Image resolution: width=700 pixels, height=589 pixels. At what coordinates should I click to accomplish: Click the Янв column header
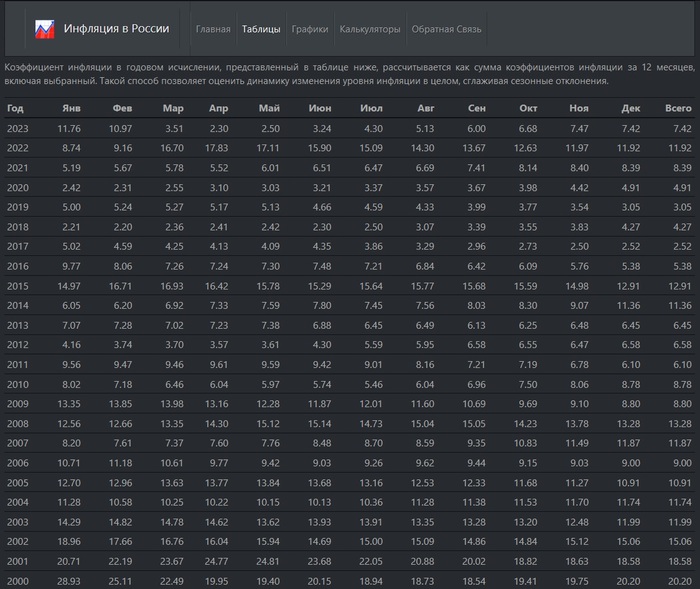71,108
